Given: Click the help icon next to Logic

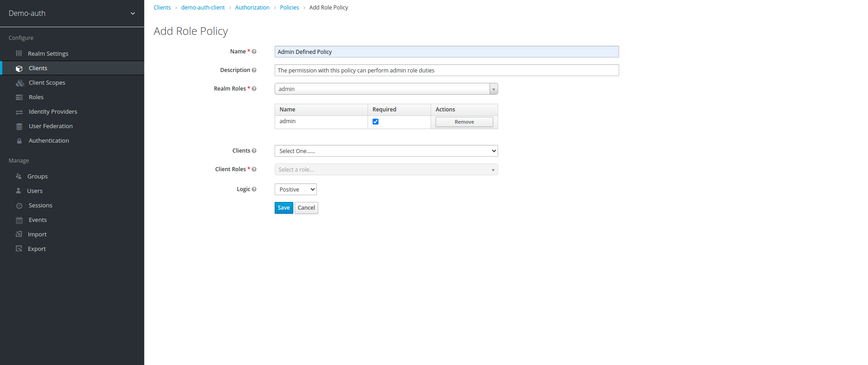Looking at the screenshot, I should [254, 189].
